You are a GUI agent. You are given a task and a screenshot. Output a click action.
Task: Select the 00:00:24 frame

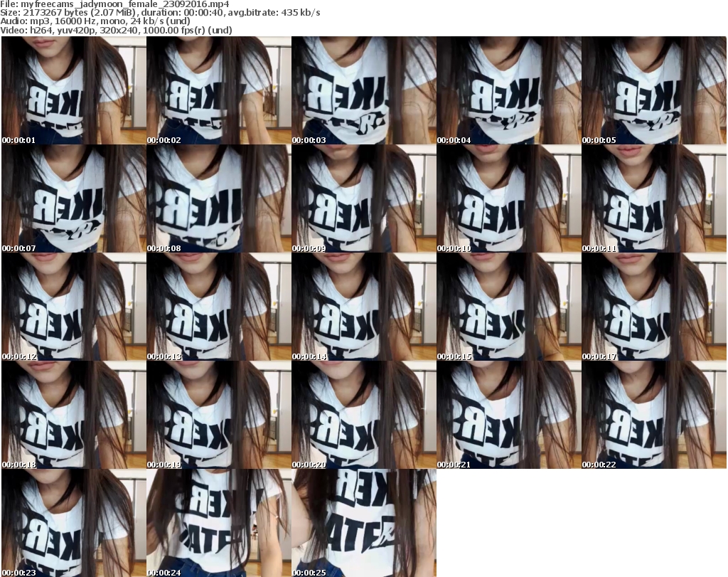pyautogui.click(x=219, y=523)
